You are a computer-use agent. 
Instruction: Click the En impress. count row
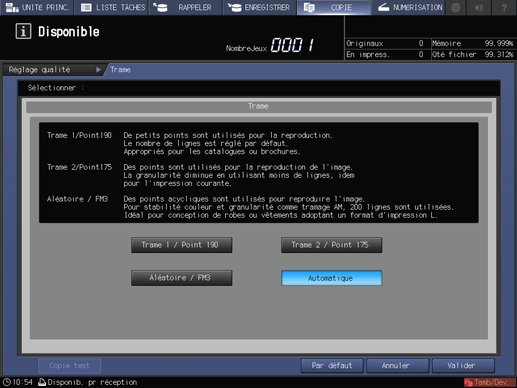387,54
